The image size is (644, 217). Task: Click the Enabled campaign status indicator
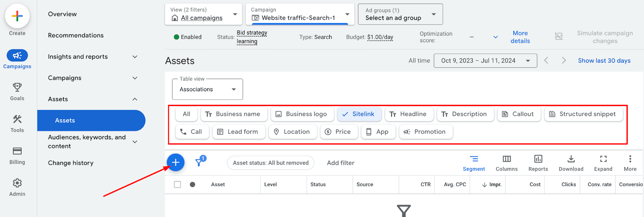pos(188,37)
